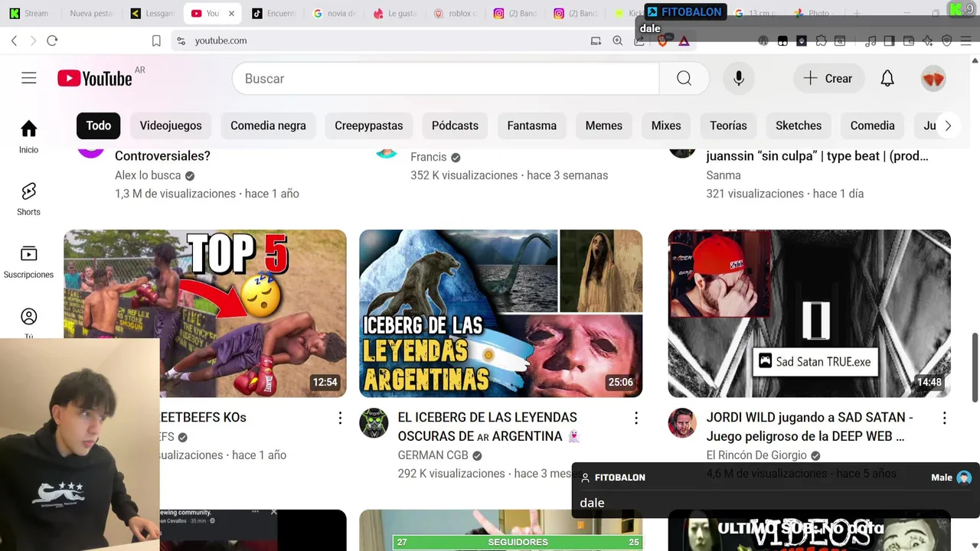The width and height of the screenshot is (980, 551).
Task: Select the Pódcasts filter chip
Action: tap(455, 126)
